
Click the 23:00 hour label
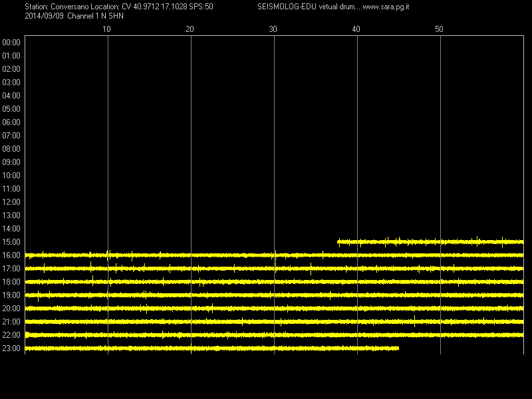[x=11, y=348]
